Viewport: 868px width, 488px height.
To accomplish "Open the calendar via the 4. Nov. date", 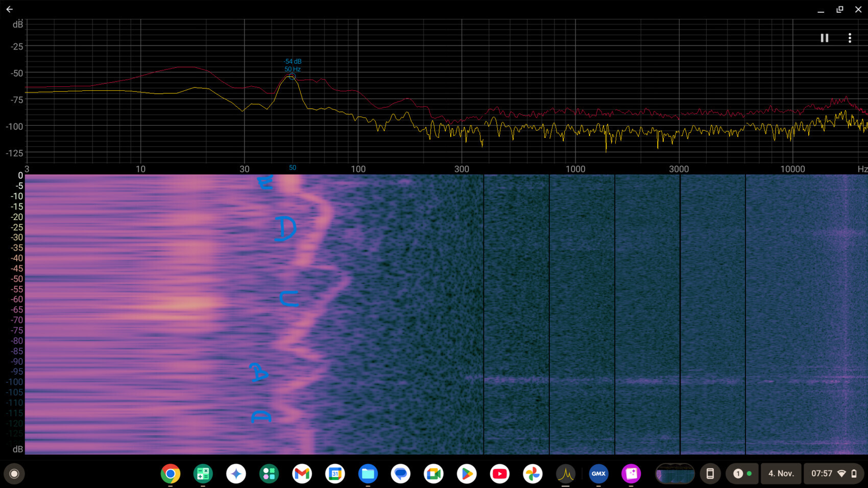I will 781,474.
